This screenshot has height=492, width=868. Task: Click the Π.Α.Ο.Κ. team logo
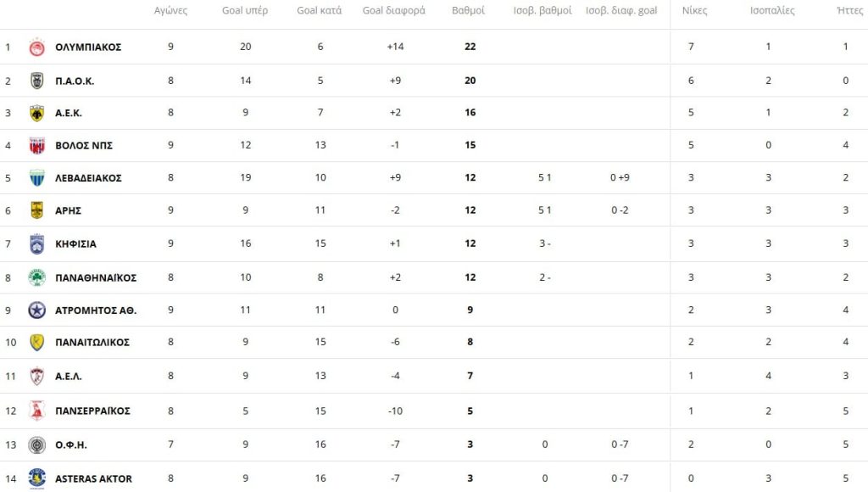pos(36,81)
